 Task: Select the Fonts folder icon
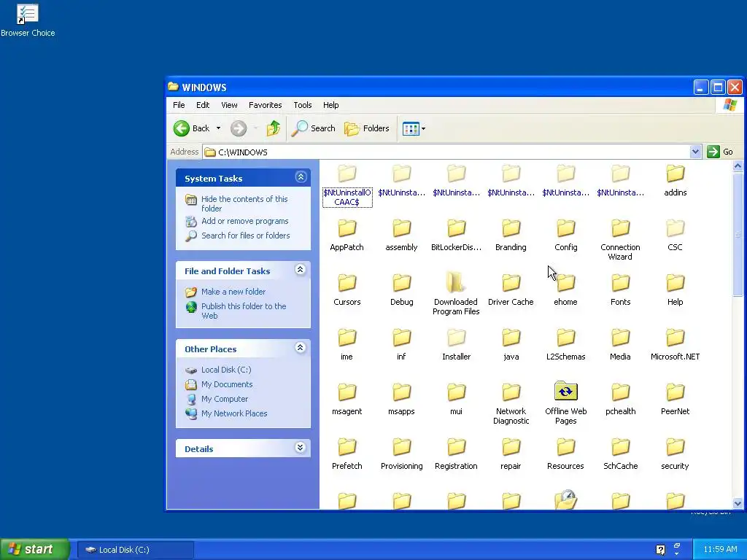click(x=620, y=284)
